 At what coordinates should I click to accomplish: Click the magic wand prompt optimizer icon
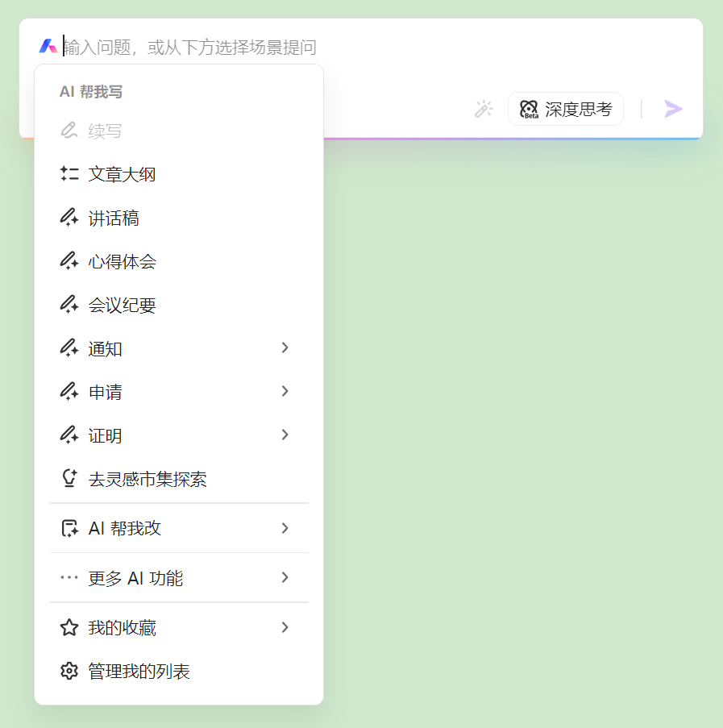click(x=484, y=109)
